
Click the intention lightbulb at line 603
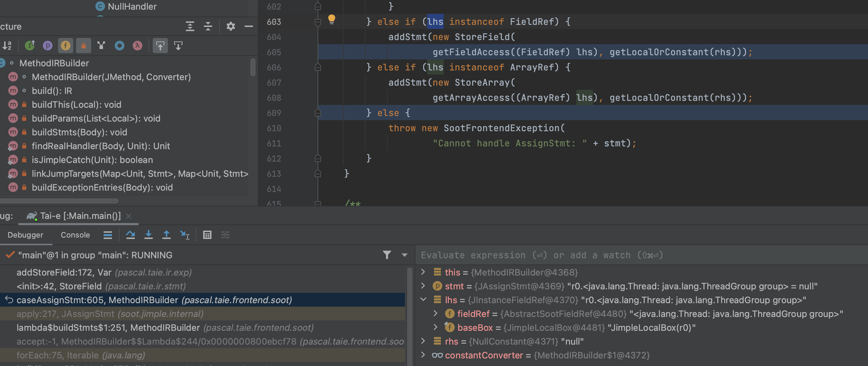coord(332,19)
